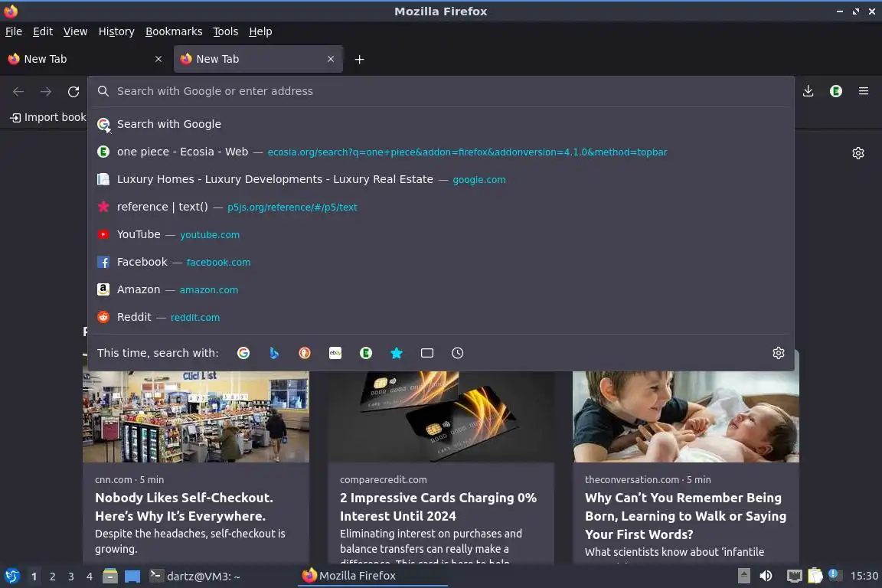Choose Search with Google suggestion
The image size is (882, 588).
(x=440, y=124)
